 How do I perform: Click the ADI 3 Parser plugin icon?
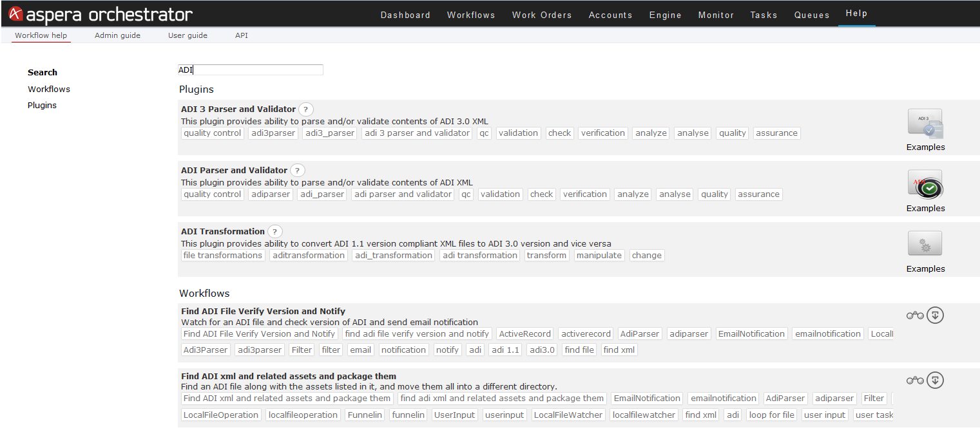(x=925, y=124)
